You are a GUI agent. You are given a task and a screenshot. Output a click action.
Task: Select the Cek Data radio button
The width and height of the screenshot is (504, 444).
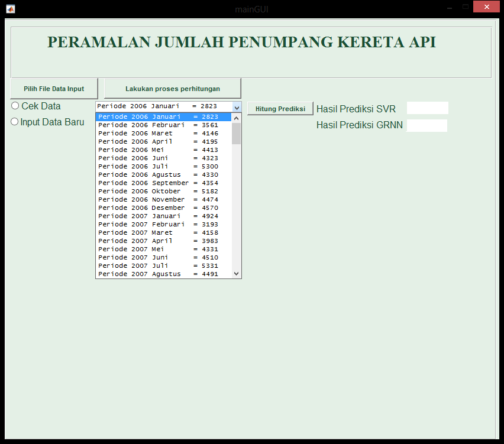(x=15, y=106)
